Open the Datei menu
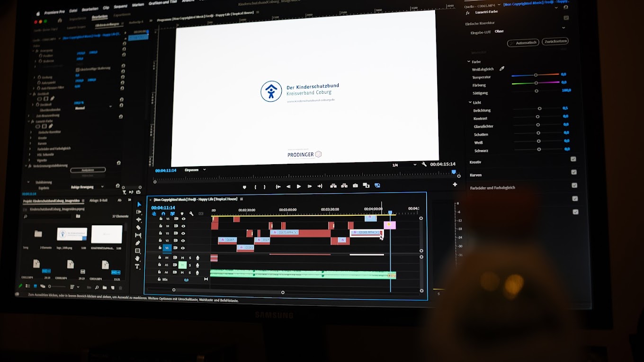The width and height of the screenshot is (644, 362). [73, 10]
